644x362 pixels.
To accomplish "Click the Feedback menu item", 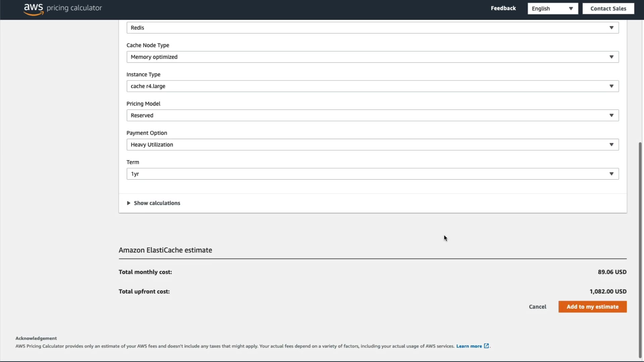I will pyautogui.click(x=503, y=8).
